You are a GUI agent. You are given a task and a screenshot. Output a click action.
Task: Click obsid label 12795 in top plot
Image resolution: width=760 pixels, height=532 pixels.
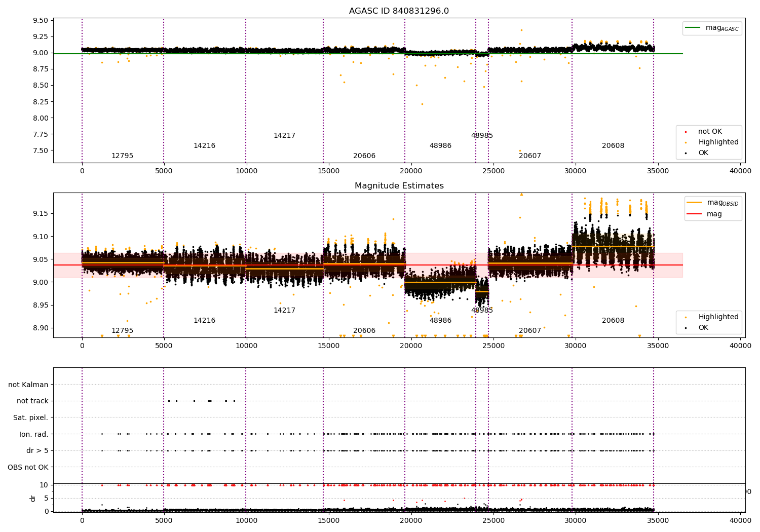122,156
